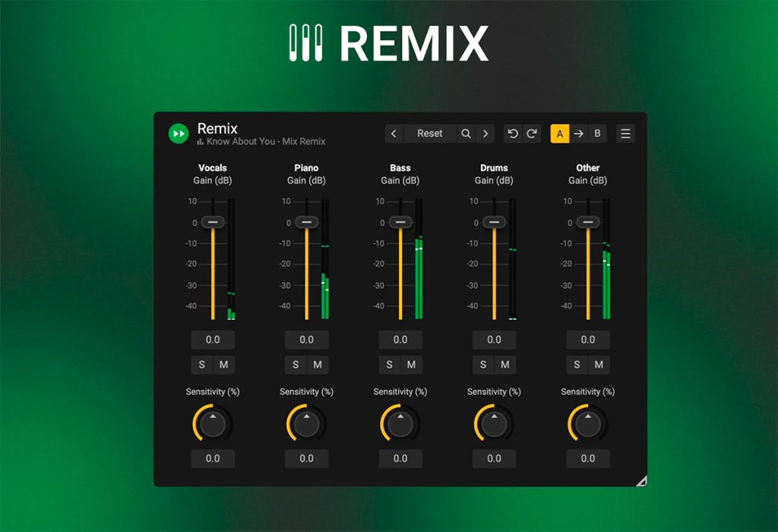This screenshot has width=778, height=532.
Task: Click the Other gain value field
Action: point(588,340)
